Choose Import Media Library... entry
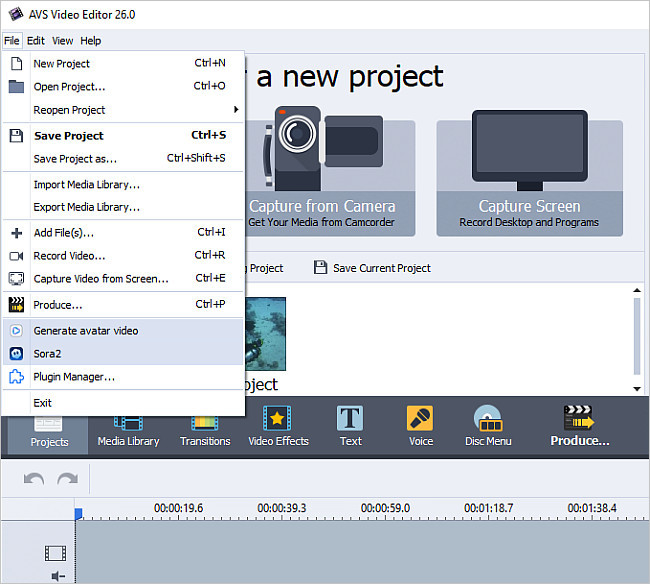Viewport: 650px width, 584px height. 123,184
